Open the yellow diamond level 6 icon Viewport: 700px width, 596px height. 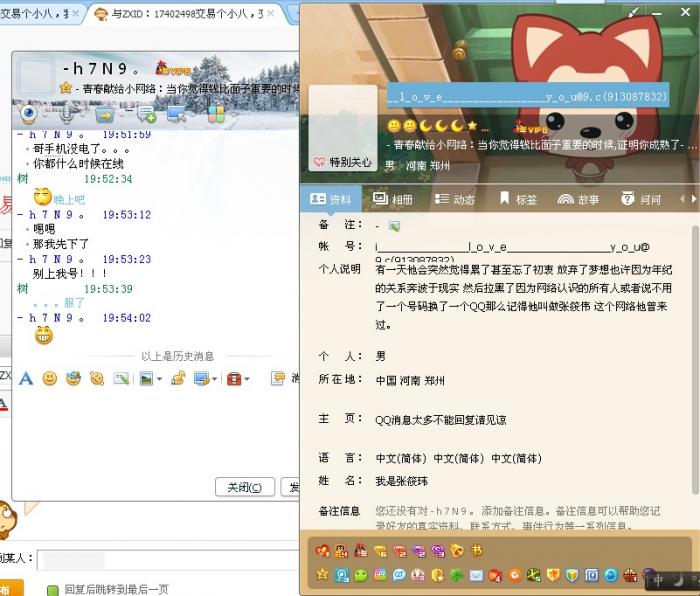pos(380,551)
